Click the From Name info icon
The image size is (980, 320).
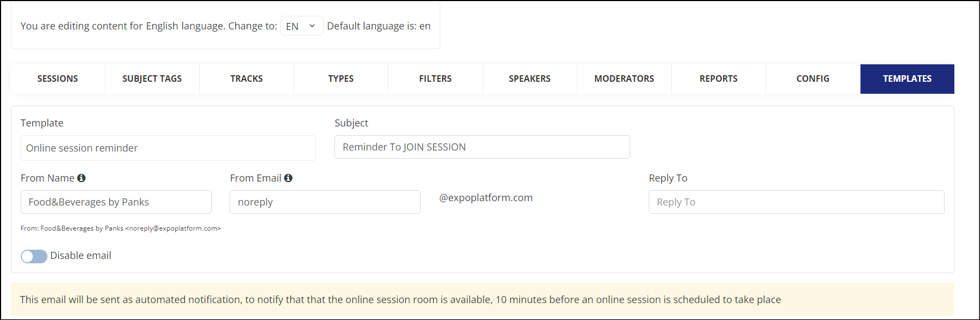coord(81,178)
